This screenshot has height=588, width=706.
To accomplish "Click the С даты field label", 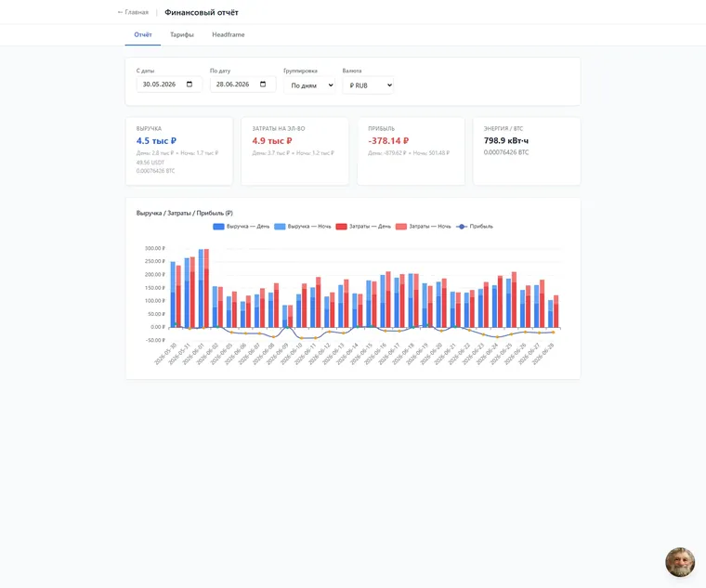I will pos(145,71).
